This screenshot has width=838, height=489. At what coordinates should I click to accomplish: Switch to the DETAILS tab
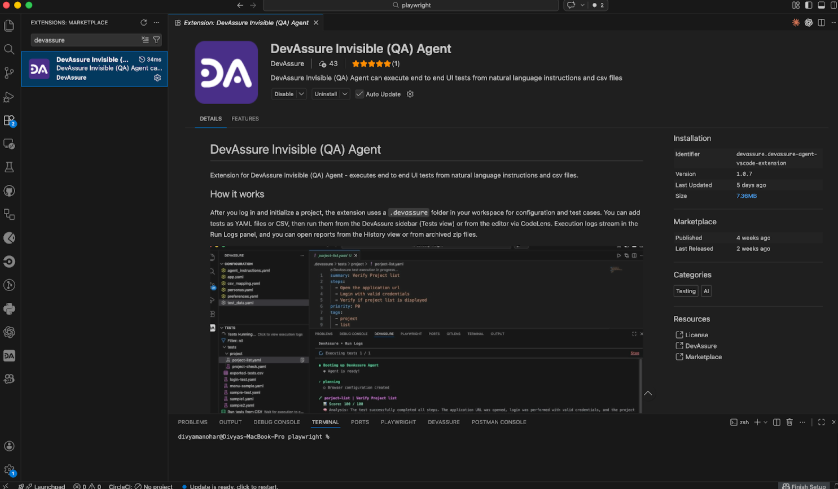[x=211, y=119]
